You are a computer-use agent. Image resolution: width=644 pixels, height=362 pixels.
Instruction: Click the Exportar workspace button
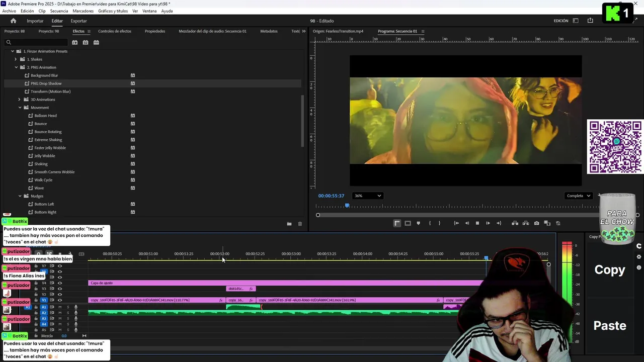78,21
